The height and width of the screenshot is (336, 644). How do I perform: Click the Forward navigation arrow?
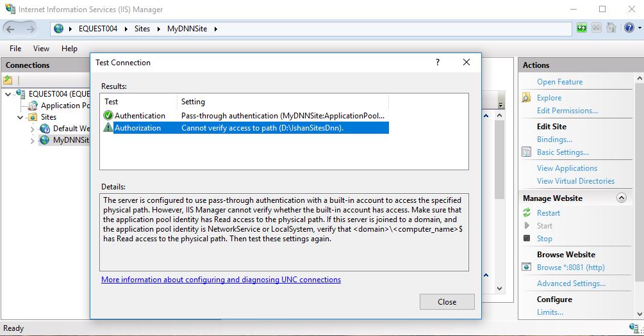click(30, 29)
